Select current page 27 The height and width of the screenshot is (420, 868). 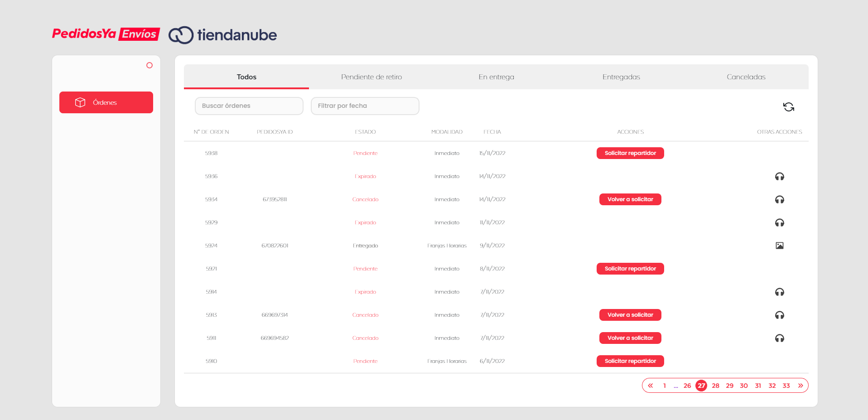tap(701, 386)
